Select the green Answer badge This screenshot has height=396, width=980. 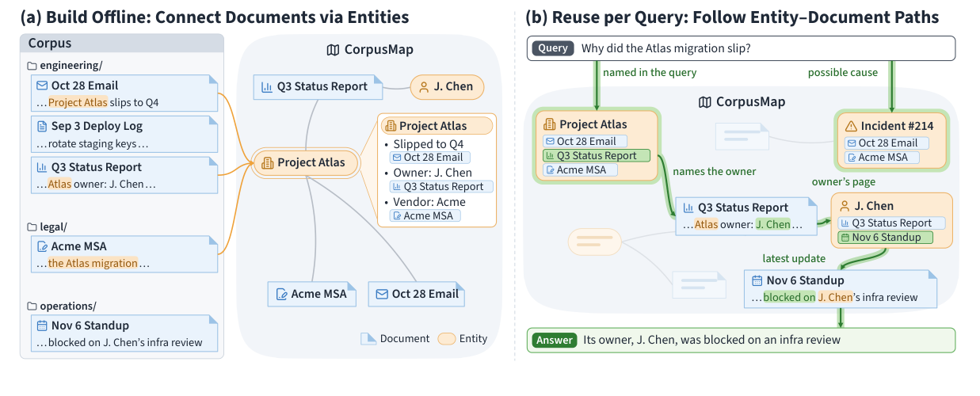click(555, 340)
